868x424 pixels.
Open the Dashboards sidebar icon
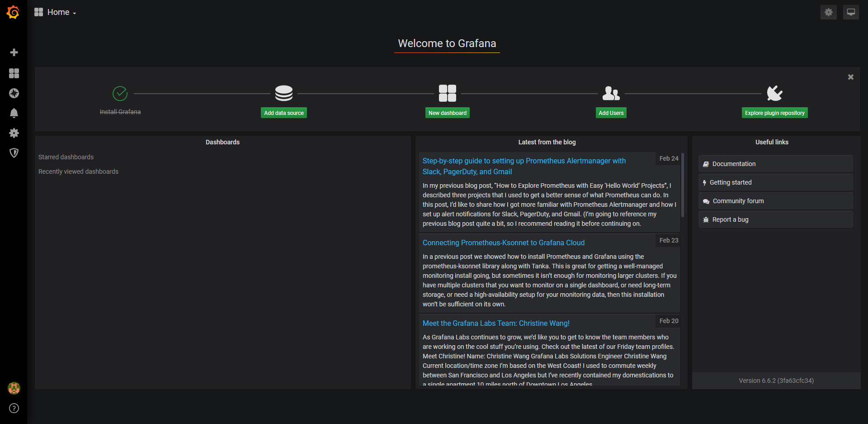pos(14,73)
